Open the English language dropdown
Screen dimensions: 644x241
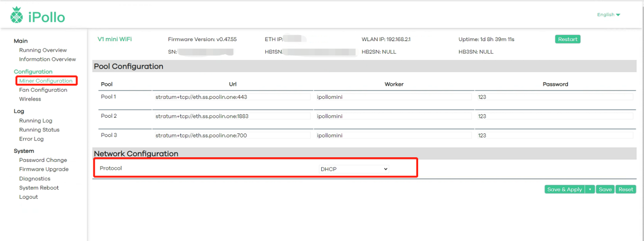(608, 15)
